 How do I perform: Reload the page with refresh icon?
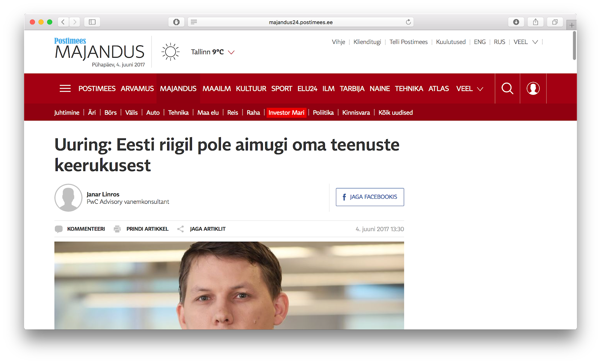408,22
